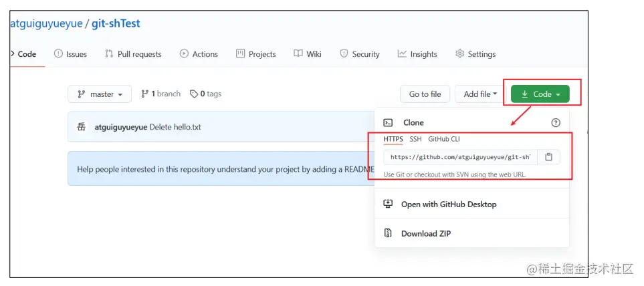
Task: Click the Pull requests icon
Action: pos(109,53)
